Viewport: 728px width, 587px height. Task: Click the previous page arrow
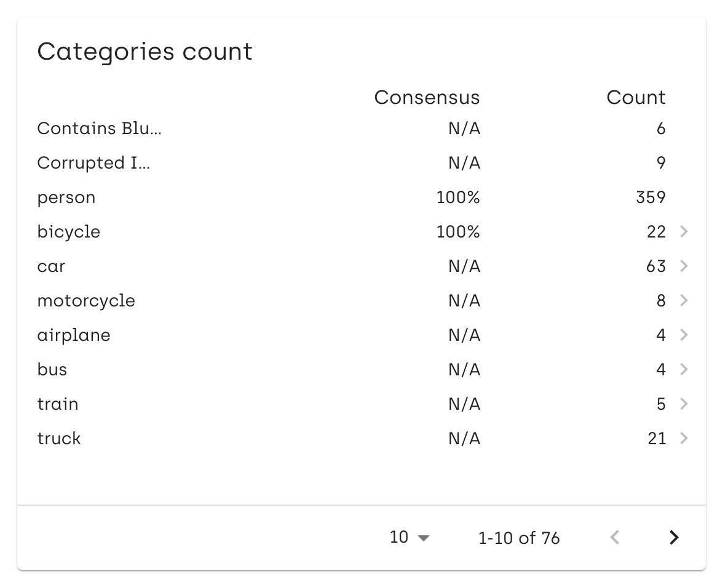click(615, 537)
